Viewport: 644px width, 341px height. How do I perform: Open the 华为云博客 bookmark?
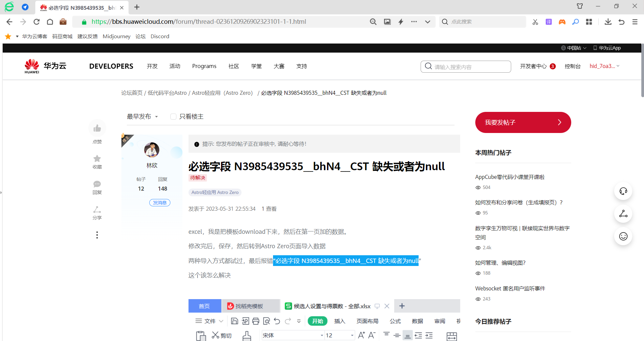click(35, 36)
